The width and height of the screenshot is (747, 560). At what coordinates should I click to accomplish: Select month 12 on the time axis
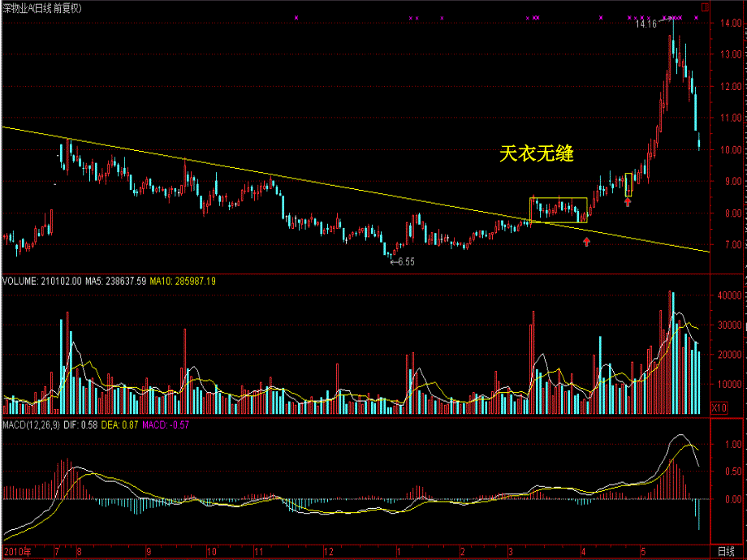[x=329, y=553]
